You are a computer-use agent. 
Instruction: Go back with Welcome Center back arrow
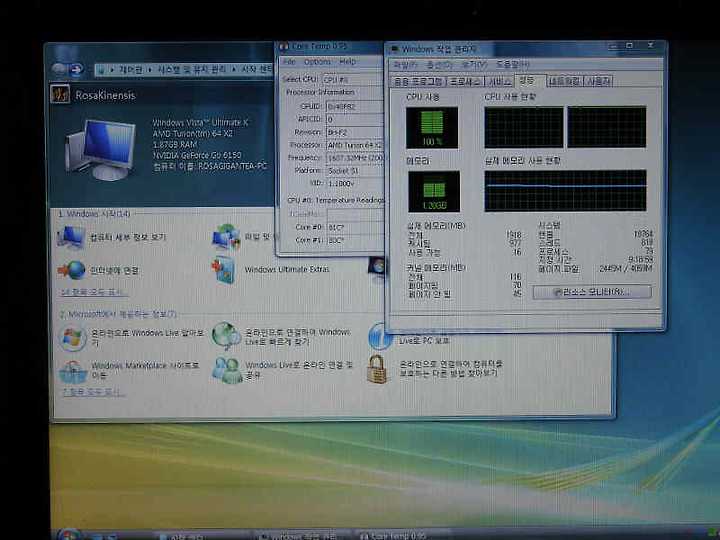coord(59,69)
